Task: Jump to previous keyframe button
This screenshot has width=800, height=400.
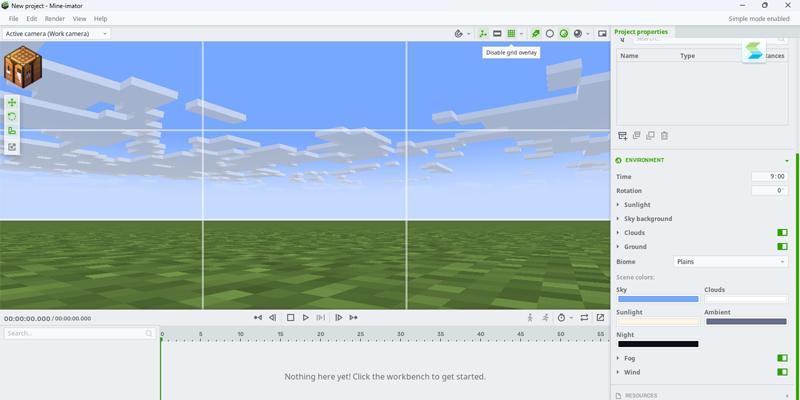Action: point(258,317)
